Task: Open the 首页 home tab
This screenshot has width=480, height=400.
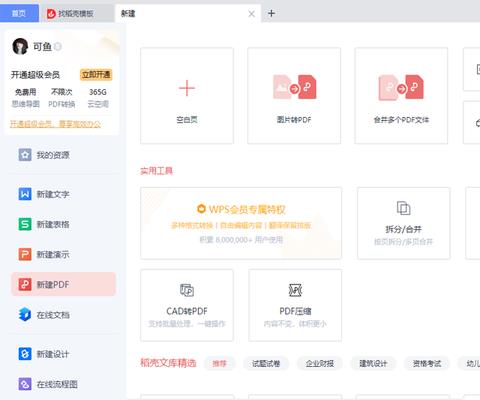Action: [19, 13]
